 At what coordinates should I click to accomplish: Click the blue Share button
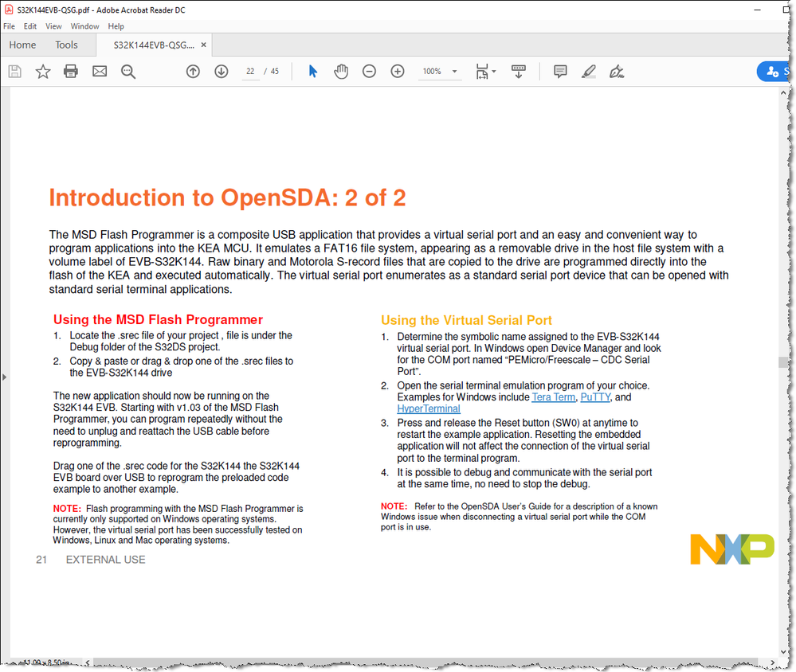tap(774, 72)
